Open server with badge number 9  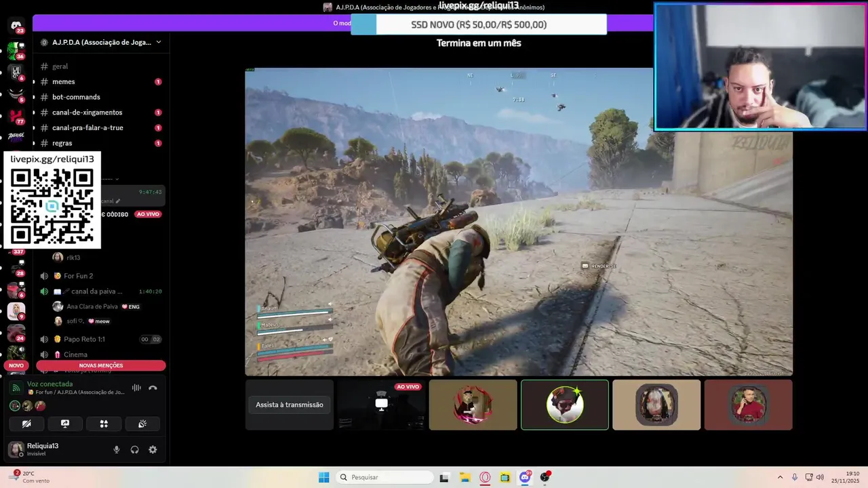coord(16,311)
